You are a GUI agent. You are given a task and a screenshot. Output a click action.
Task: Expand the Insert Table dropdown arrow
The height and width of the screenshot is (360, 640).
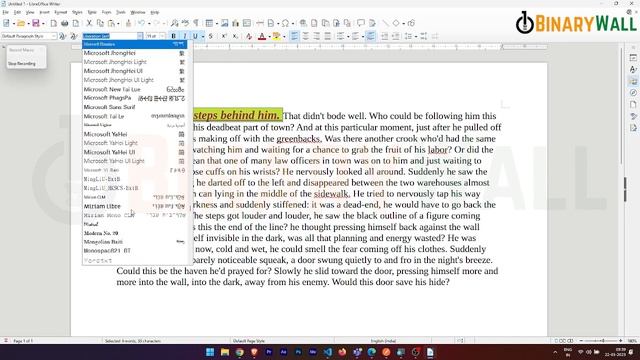pos(216,23)
